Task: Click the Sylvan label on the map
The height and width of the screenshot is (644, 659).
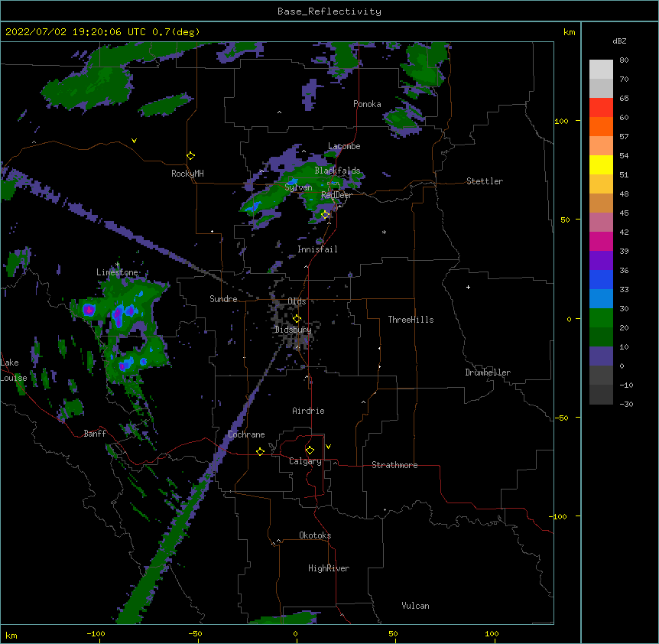Action: (298, 187)
